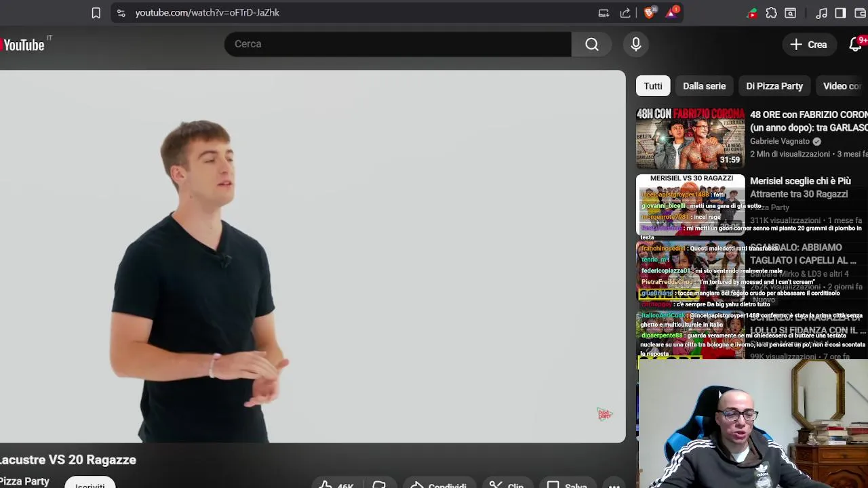This screenshot has height=488, width=868.
Task: Open the Extensions puzzle icon
Action: point(771,13)
